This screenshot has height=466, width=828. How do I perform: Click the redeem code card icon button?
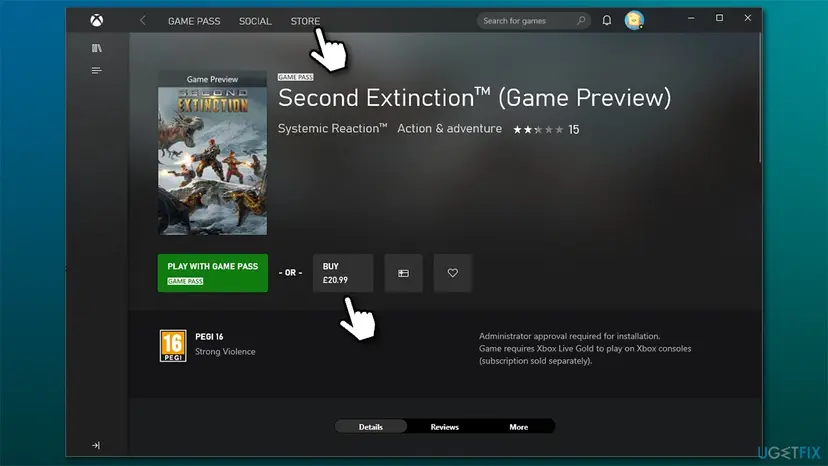[403, 273]
